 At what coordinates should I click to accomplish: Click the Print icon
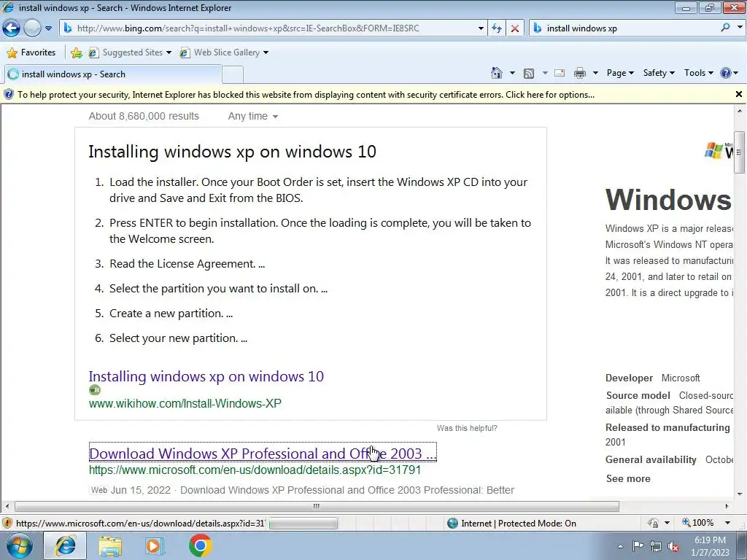[x=580, y=73]
